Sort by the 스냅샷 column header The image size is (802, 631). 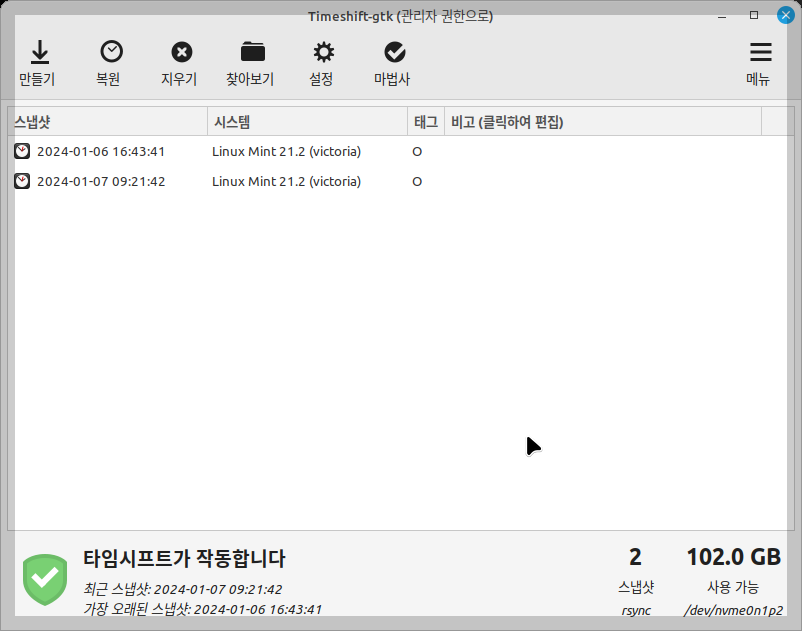tap(108, 122)
